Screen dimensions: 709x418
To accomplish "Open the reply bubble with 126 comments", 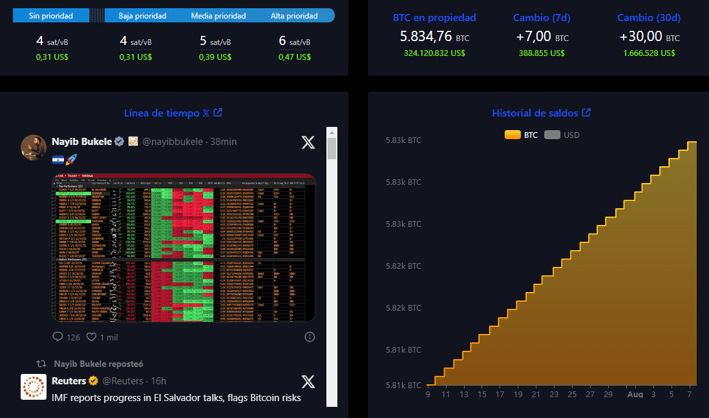I will point(57,337).
